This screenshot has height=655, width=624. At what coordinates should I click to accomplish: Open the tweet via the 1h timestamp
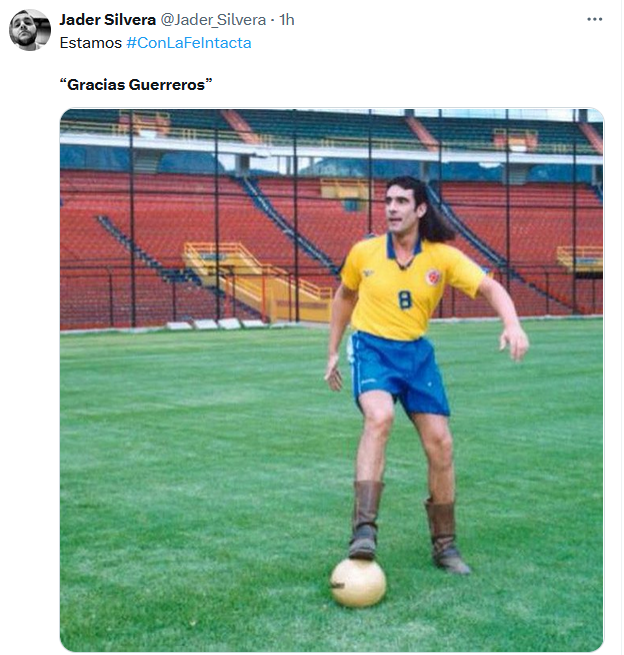coord(287,20)
